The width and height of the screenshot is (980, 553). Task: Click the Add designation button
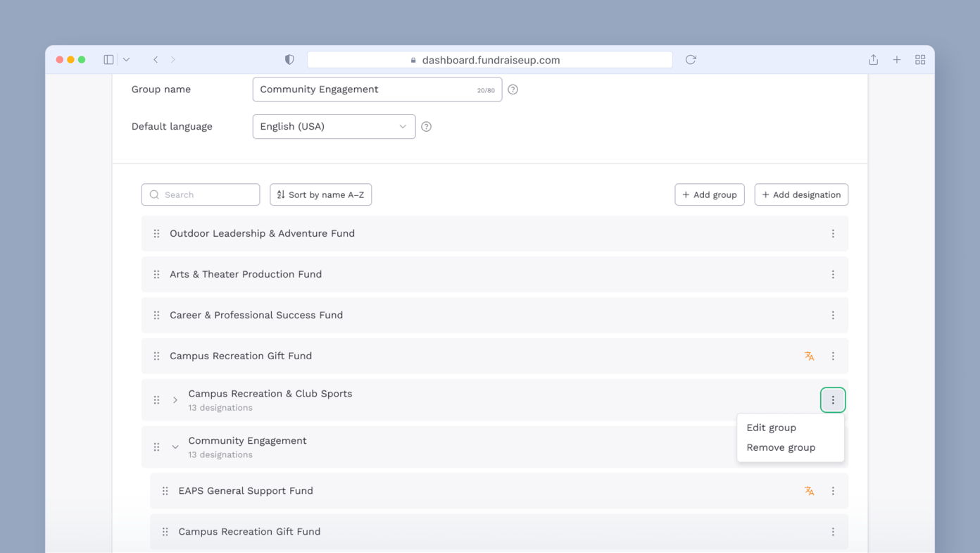tap(801, 194)
